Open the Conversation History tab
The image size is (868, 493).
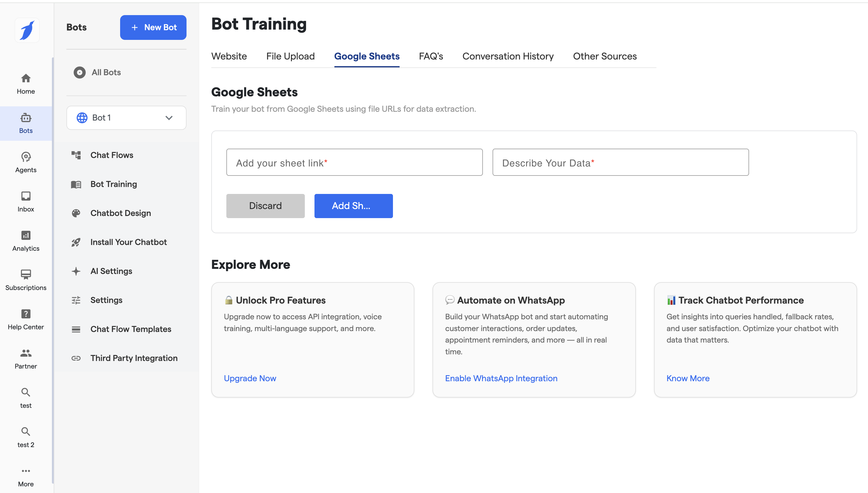point(508,56)
